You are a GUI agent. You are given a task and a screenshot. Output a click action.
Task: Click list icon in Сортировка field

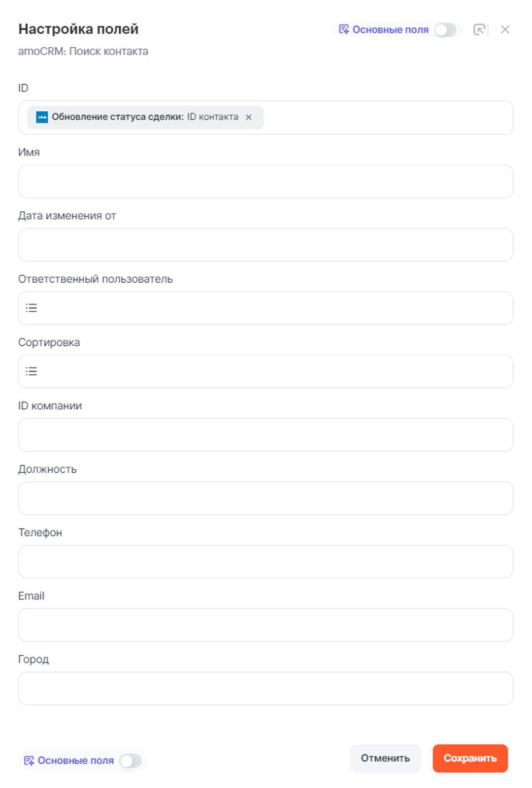(x=32, y=371)
